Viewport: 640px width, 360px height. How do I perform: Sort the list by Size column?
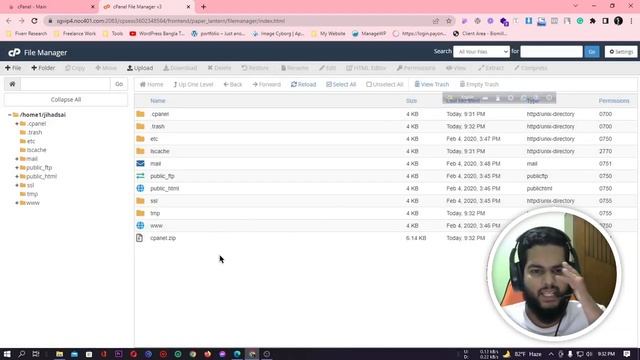[x=411, y=100]
